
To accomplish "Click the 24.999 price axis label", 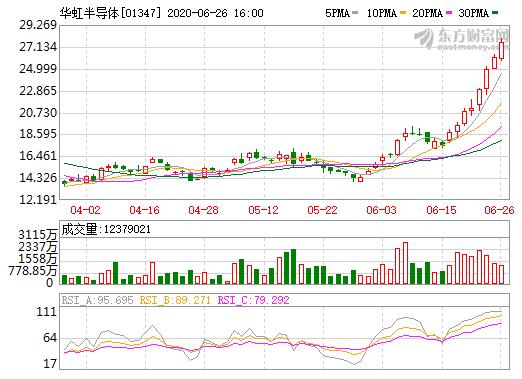I will tap(38, 69).
